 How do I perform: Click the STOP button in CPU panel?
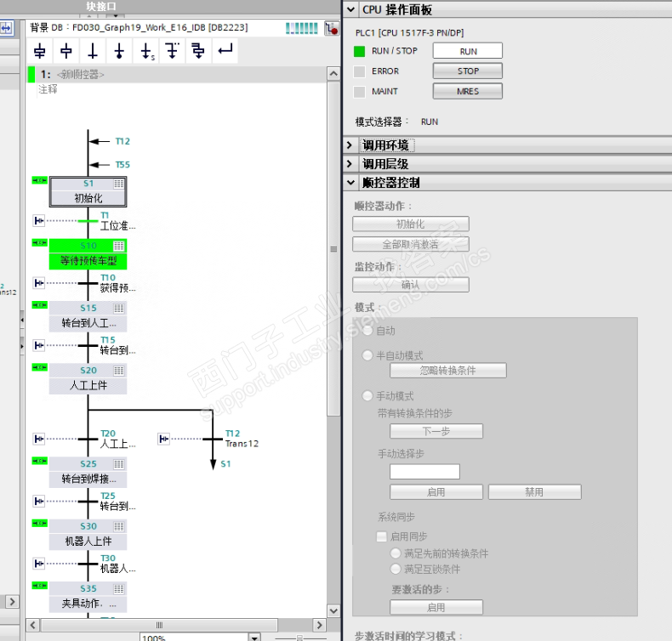pos(468,71)
